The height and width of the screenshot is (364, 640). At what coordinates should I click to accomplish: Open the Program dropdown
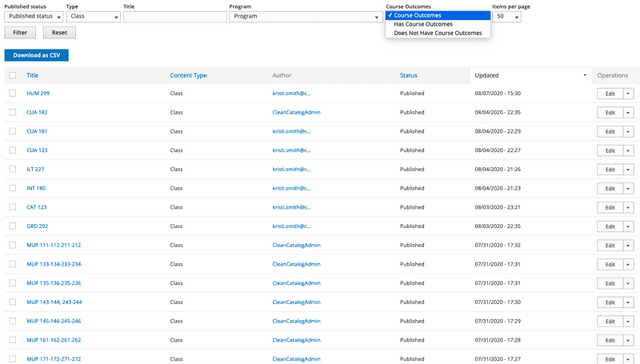[306, 16]
